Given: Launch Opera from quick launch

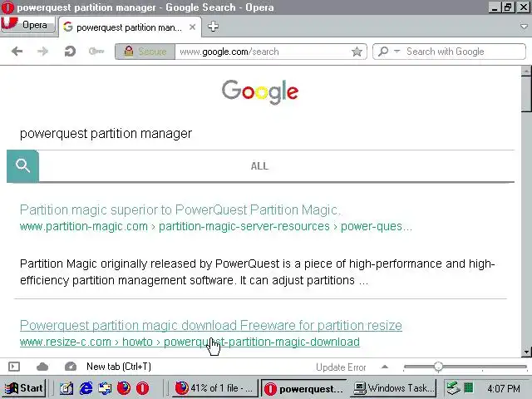Looking at the screenshot, I should tap(142, 388).
